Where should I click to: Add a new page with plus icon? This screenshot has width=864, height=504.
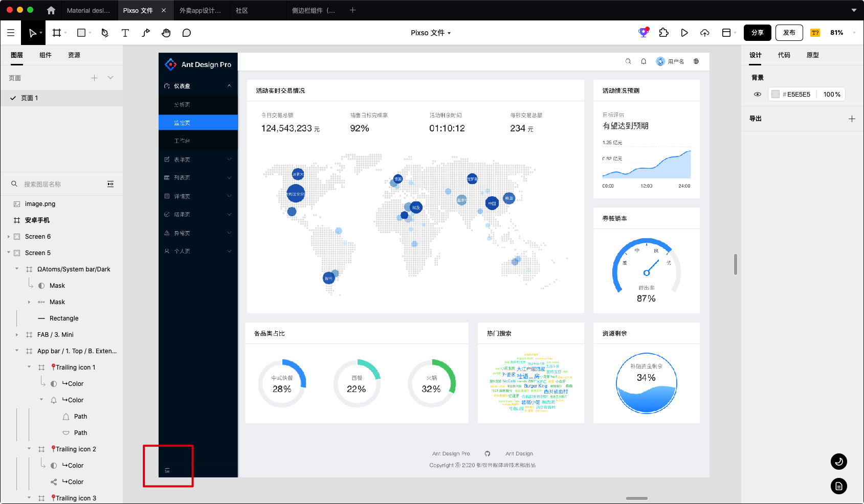click(x=94, y=78)
